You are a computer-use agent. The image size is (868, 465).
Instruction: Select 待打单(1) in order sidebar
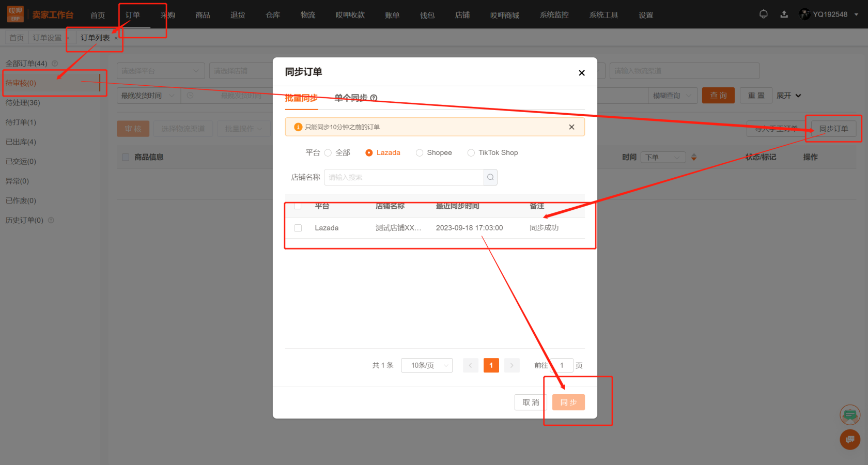(21, 122)
